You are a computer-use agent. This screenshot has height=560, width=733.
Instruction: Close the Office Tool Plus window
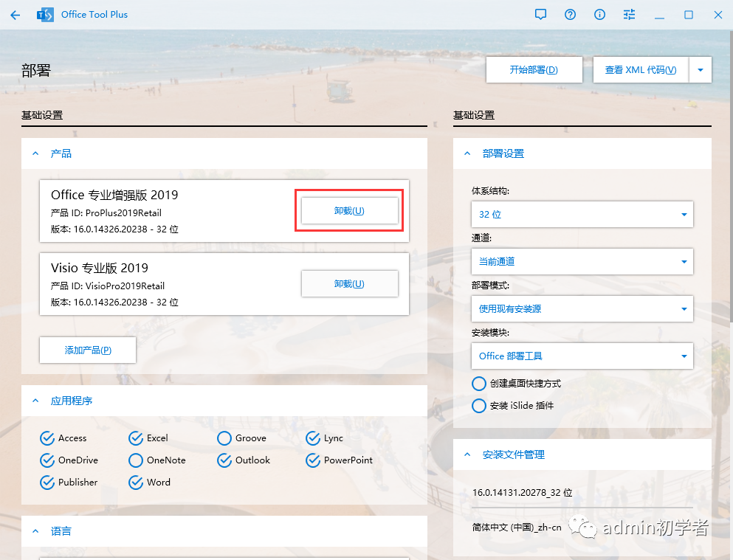(x=718, y=15)
